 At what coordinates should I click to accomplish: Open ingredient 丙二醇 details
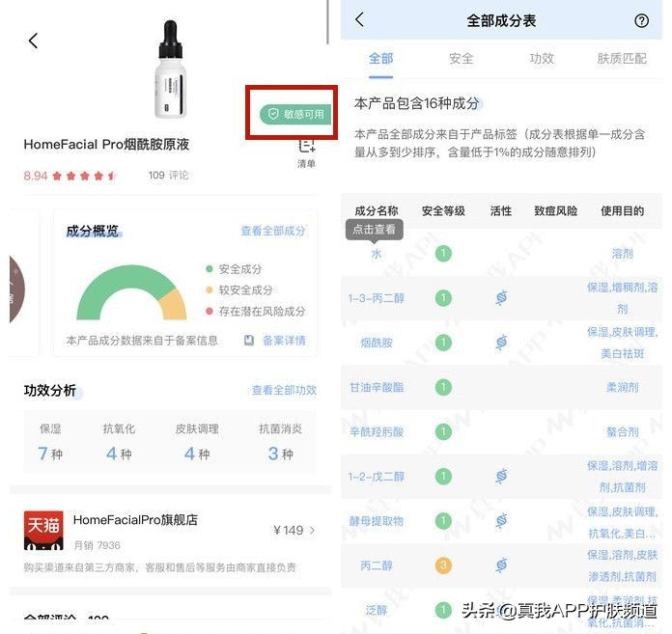(376, 565)
